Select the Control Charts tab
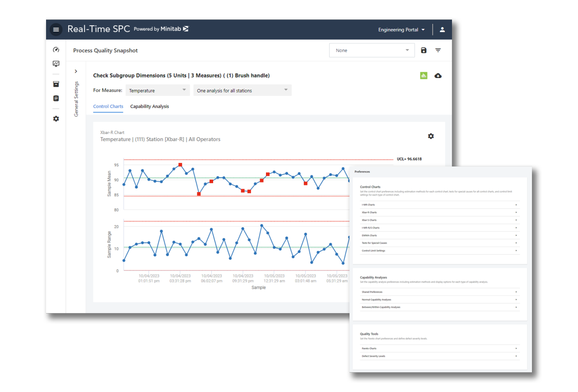The image size is (578, 392). coord(108,106)
